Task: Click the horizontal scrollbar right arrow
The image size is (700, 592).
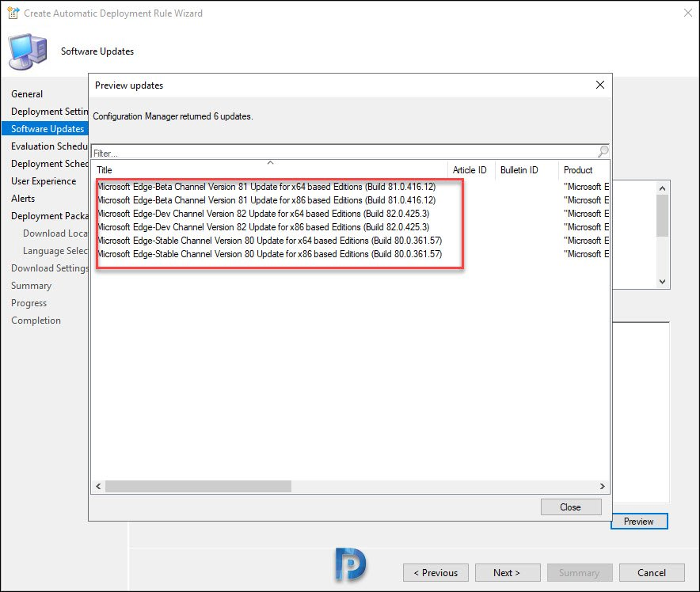Action: (x=603, y=486)
